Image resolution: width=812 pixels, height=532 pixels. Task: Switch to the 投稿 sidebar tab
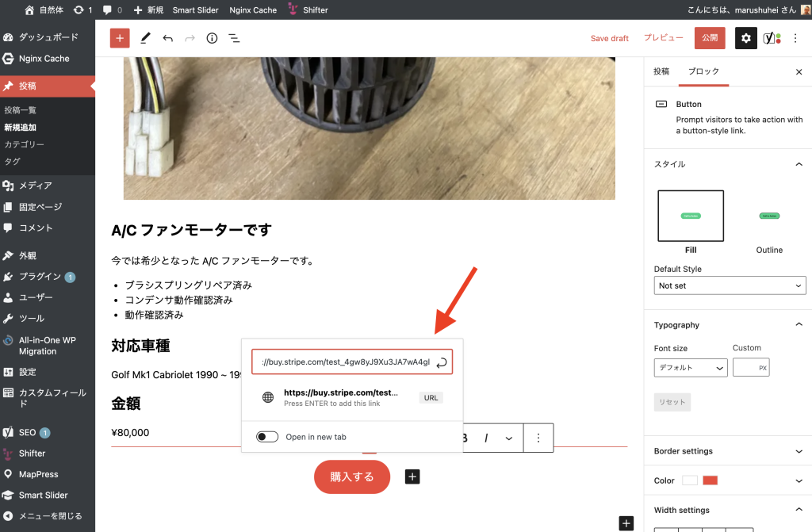point(661,71)
